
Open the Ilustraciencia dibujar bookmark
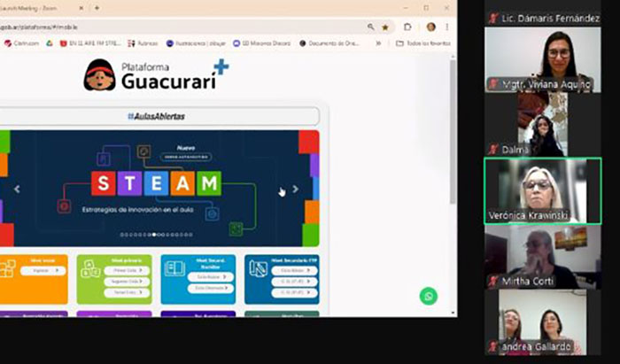click(196, 43)
